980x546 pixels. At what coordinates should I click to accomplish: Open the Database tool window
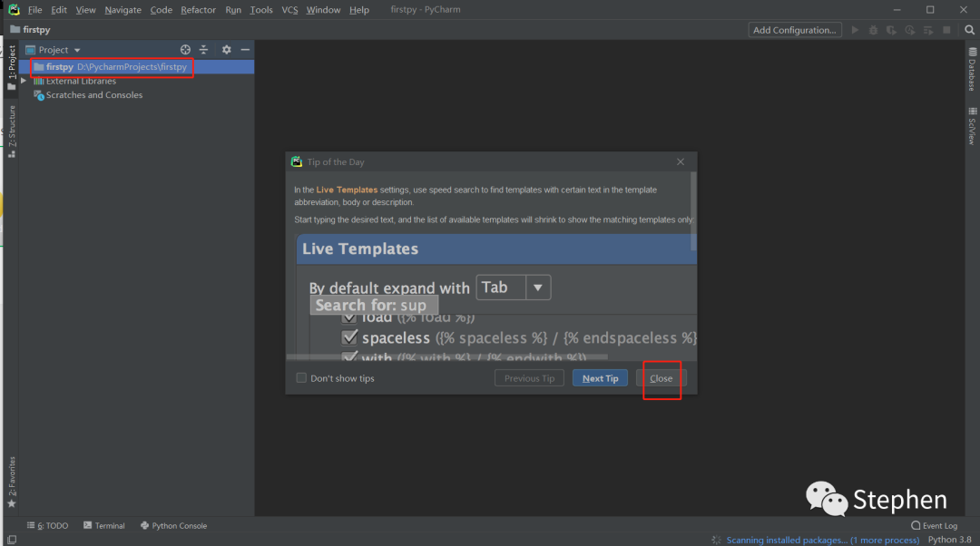pos(972,69)
